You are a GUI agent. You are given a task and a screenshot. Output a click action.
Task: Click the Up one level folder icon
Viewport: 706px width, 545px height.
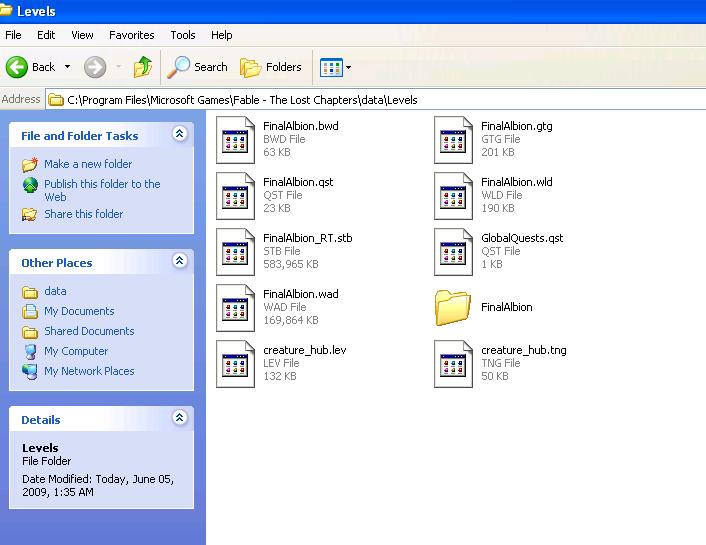click(x=143, y=67)
